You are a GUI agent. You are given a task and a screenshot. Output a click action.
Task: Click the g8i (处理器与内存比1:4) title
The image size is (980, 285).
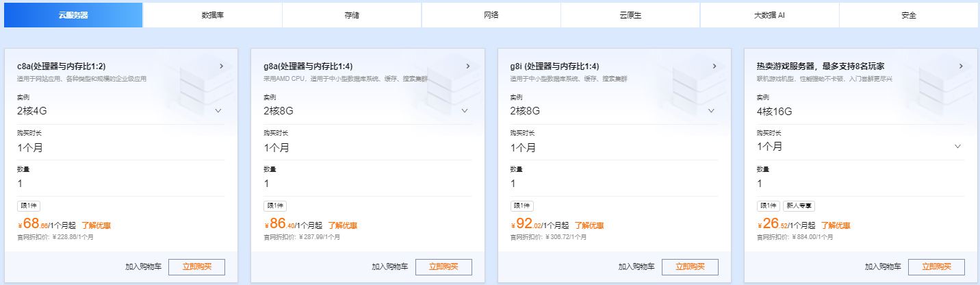coord(555,66)
